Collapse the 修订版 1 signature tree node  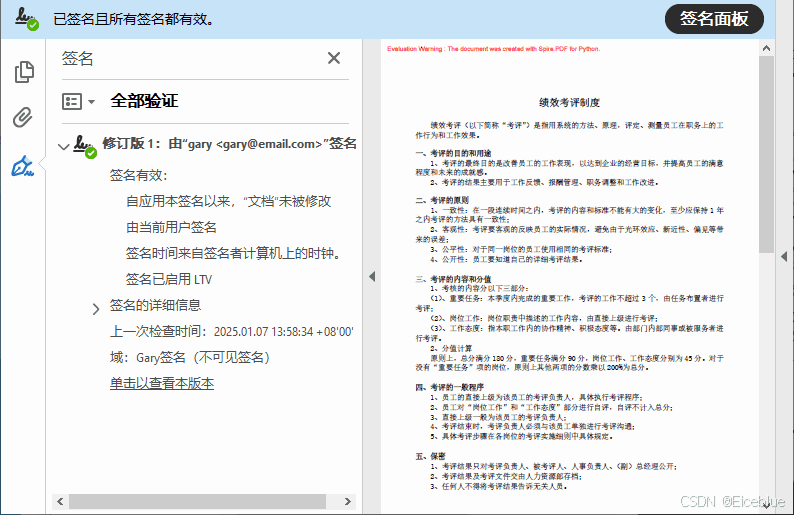pyautogui.click(x=65, y=145)
